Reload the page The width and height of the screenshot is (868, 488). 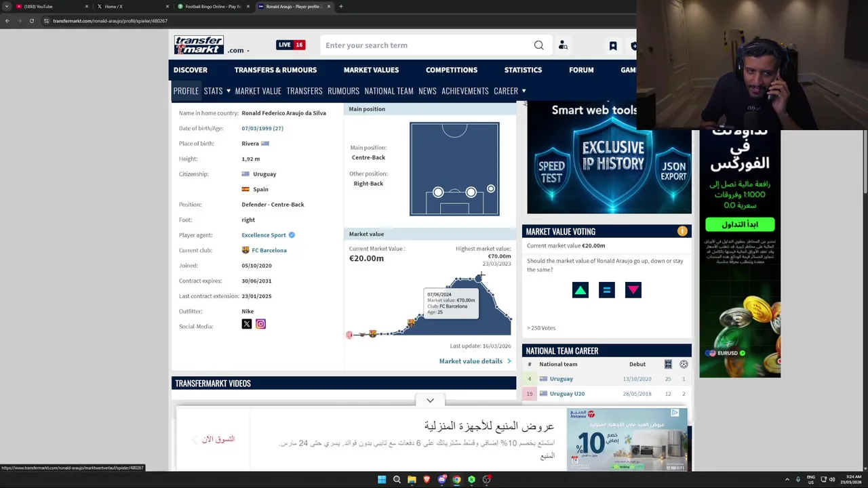[x=31, y=21]
